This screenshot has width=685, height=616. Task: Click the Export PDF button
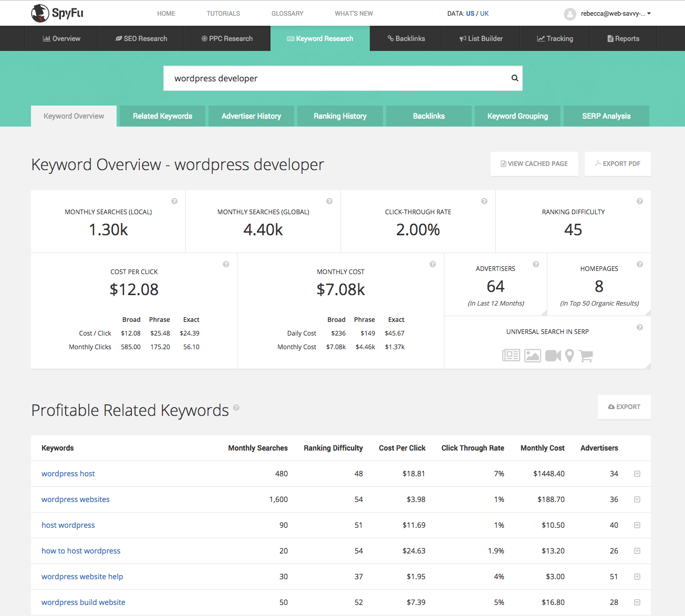617,164
